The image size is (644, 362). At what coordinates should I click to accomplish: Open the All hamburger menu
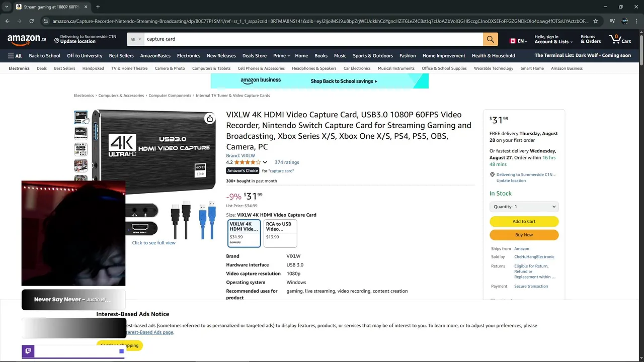tap(15, 56)
